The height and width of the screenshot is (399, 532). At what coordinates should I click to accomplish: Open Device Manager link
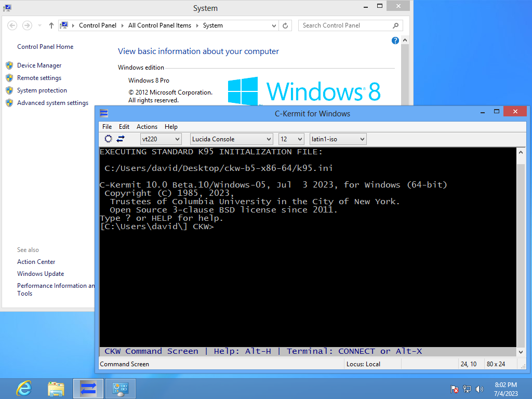click(39, 65)
